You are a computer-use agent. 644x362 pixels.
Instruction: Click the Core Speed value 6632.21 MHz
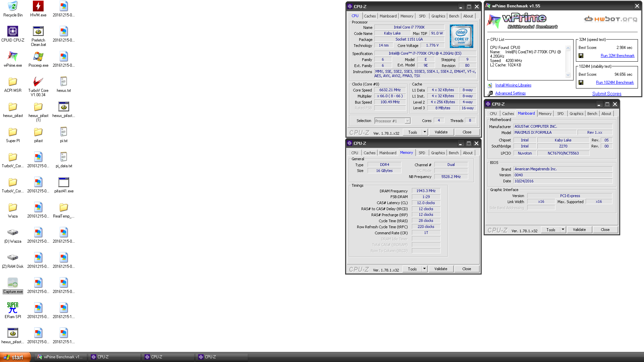[x=390, y=90]
